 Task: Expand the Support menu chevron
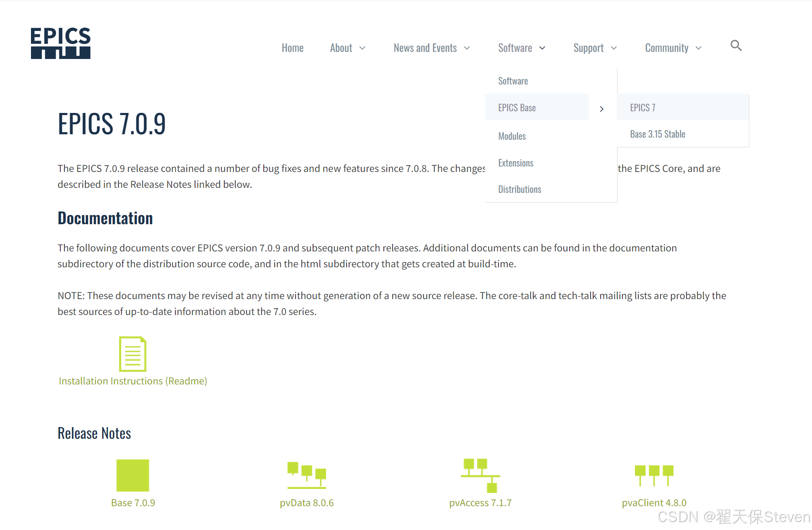[614, 48]
